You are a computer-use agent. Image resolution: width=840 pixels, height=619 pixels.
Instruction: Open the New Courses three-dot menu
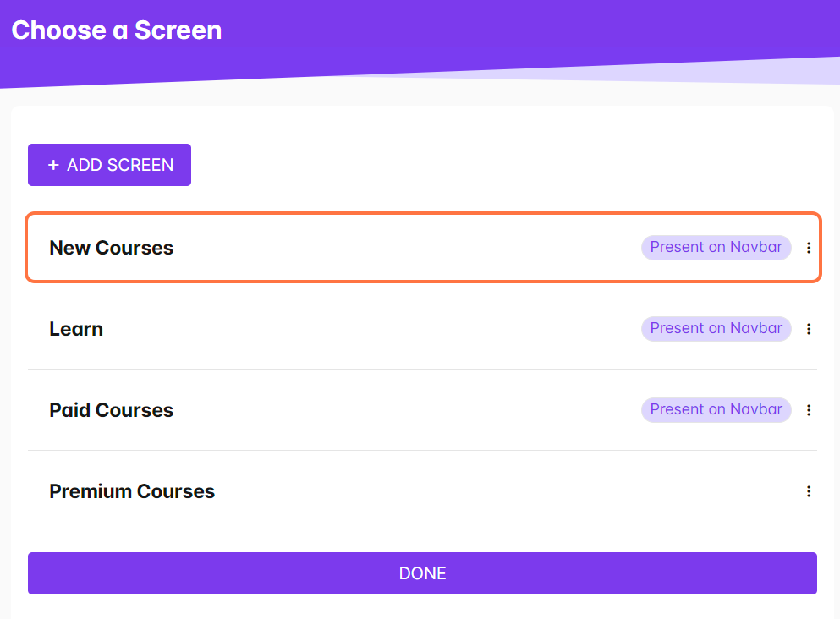click(x=809, y=248)
